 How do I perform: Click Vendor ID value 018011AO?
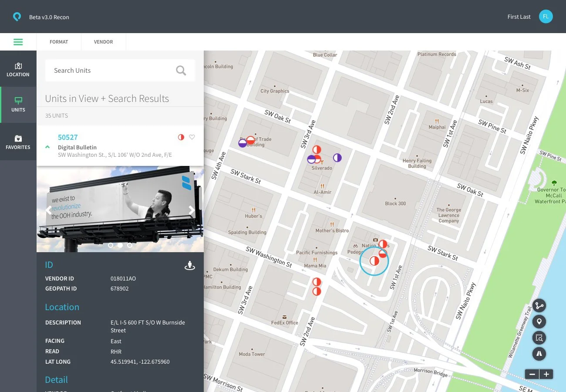(123, 278)
